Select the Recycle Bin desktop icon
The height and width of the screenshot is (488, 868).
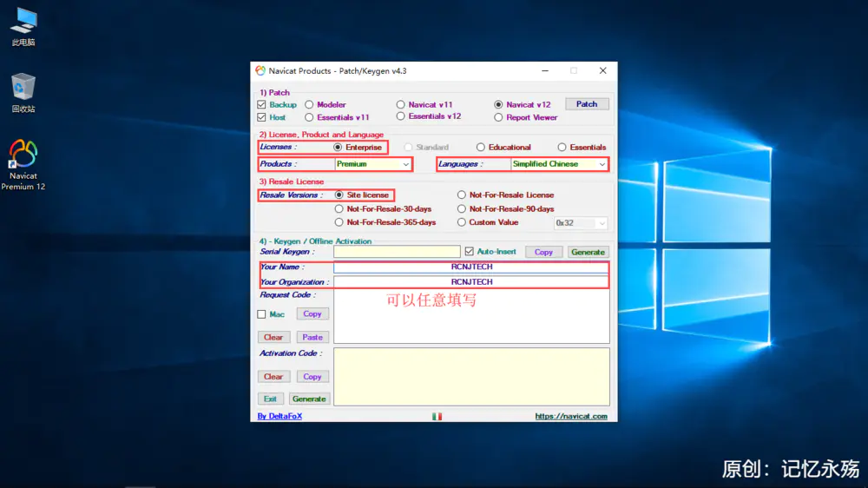[23, 93]
